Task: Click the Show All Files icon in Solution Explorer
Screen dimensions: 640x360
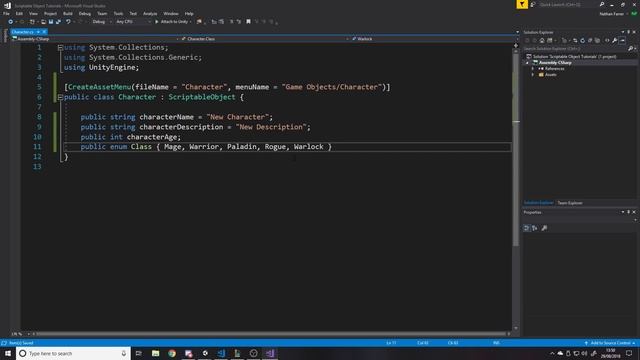Action: click(598, 40)
